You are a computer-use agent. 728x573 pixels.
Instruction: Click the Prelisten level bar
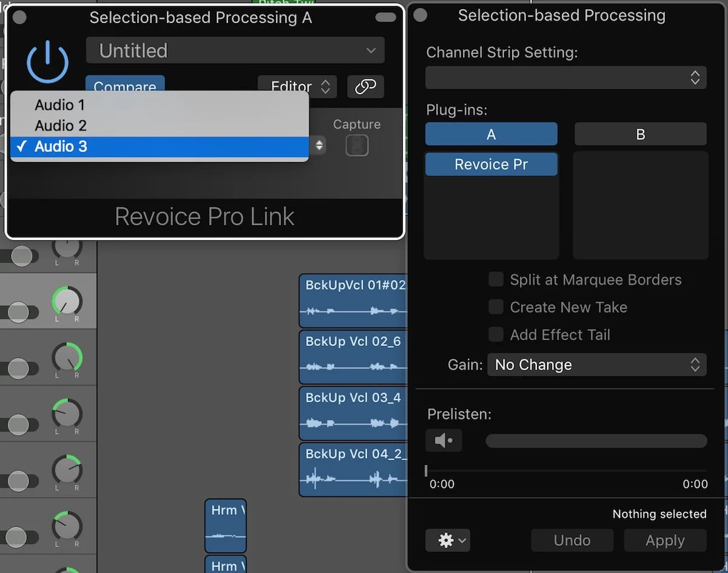[596, 441]
